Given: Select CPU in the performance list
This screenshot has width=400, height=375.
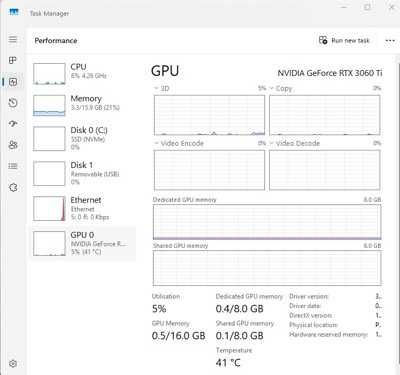Looking at the screenshot, I should click(83, 74).
